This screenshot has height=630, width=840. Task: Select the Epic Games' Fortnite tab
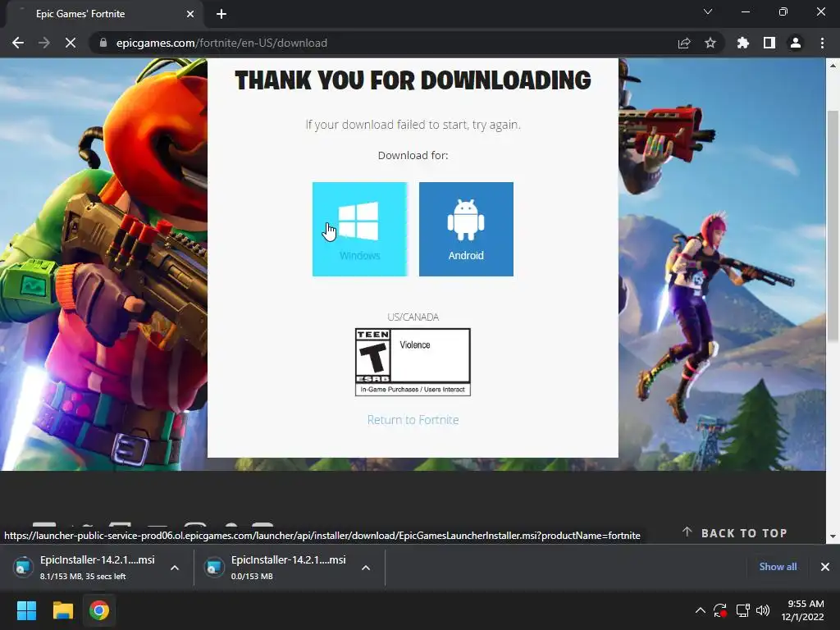[104, 14]
